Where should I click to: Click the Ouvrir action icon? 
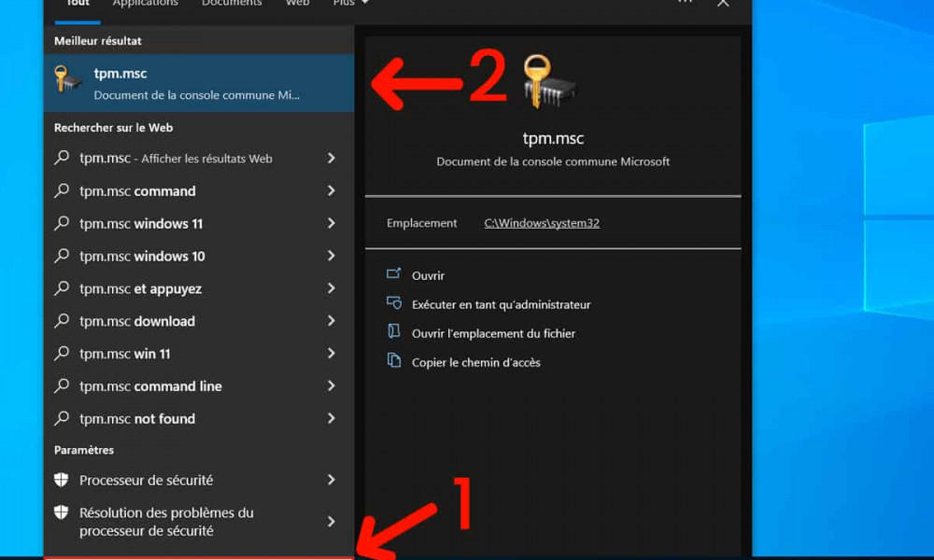point(394,273)
